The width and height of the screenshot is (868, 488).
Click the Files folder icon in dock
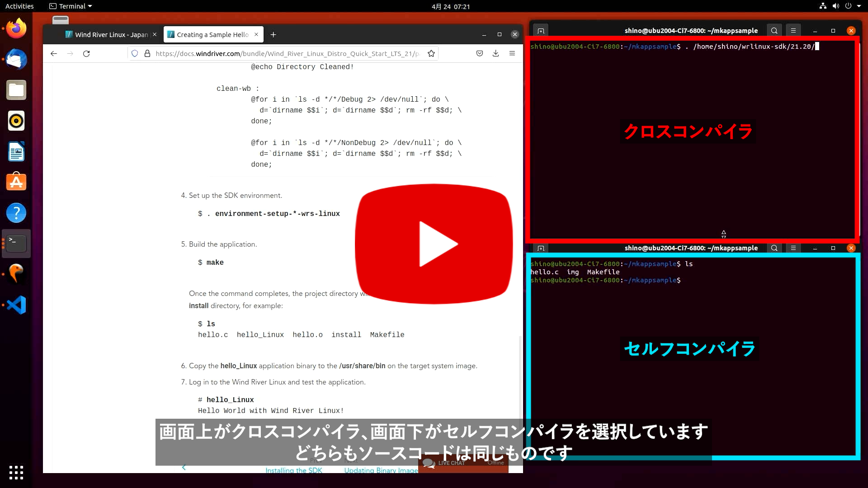(x=16, y=90)
